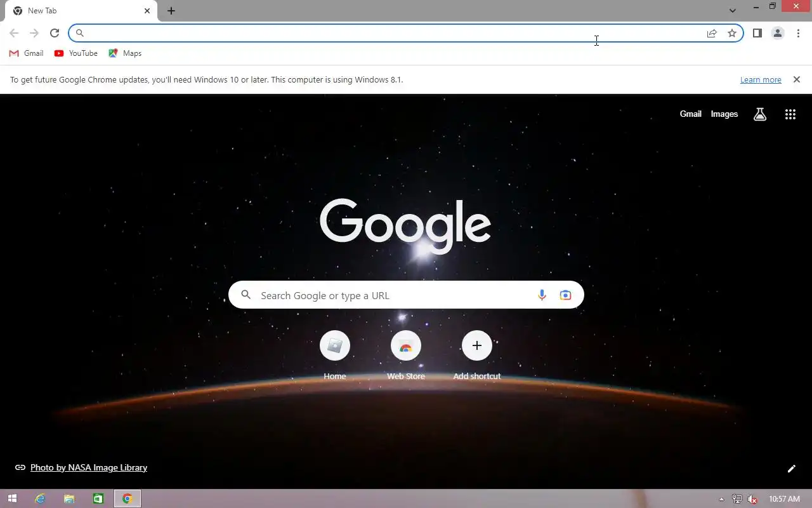Click the Google logo
The height and width of the screenshot is (508, 812).
[x=405, y=227]
